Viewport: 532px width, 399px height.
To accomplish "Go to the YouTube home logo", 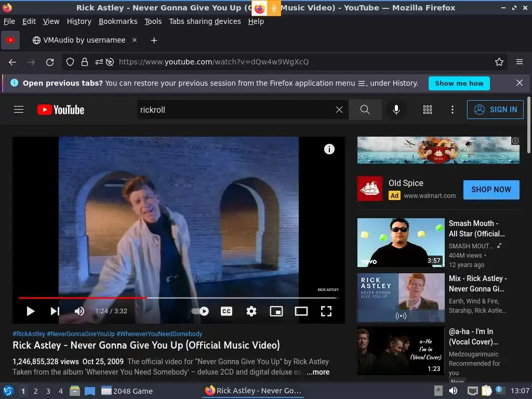I will (x=61, y=110).
